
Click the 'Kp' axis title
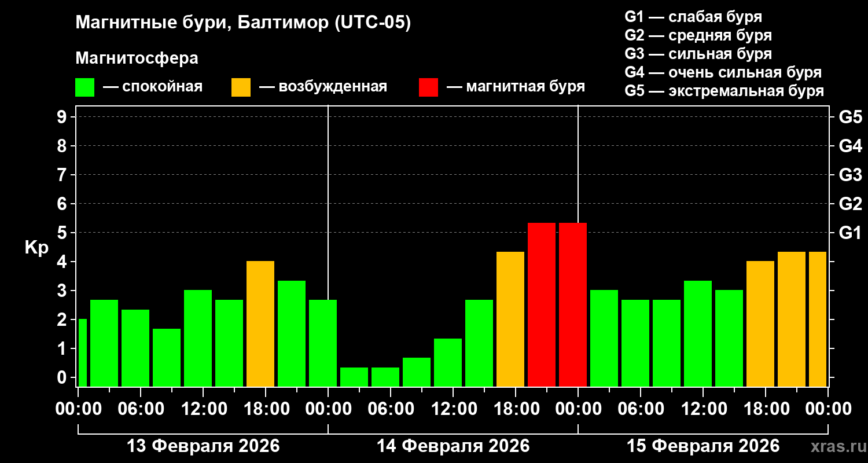click(36, 247)
